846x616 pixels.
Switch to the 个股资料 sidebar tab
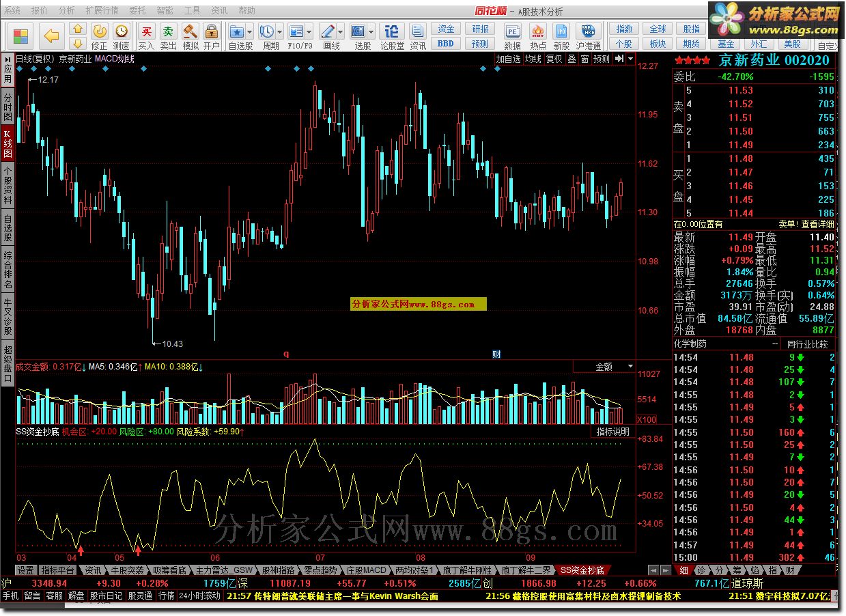8,185
